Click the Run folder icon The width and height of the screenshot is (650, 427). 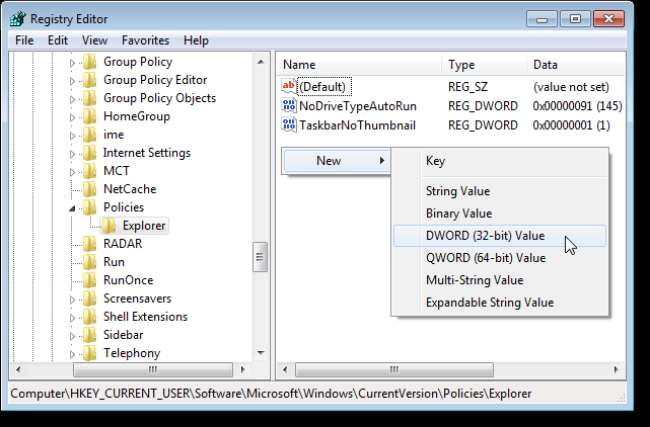point(90,263)
